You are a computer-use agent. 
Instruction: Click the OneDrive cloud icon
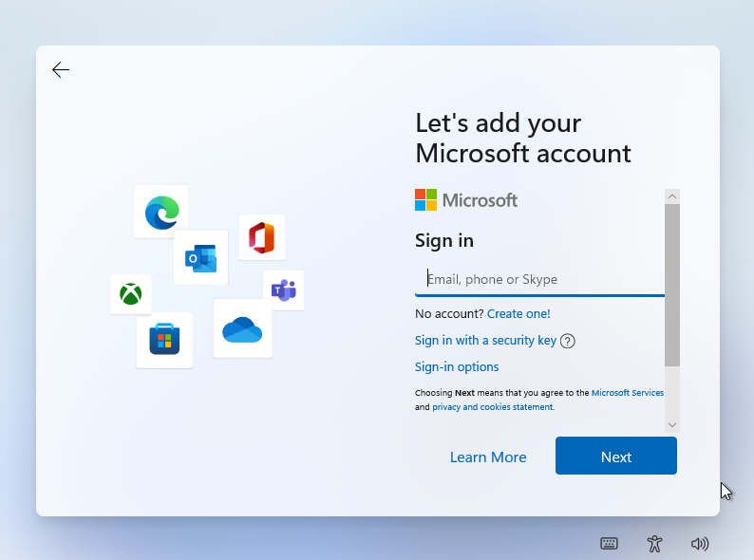(x=242, y=329)
